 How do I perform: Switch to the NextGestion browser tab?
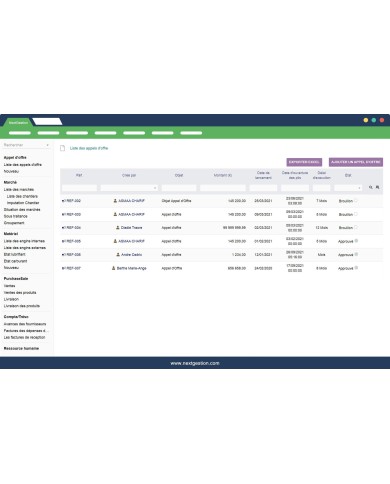[x=18, y=123]
